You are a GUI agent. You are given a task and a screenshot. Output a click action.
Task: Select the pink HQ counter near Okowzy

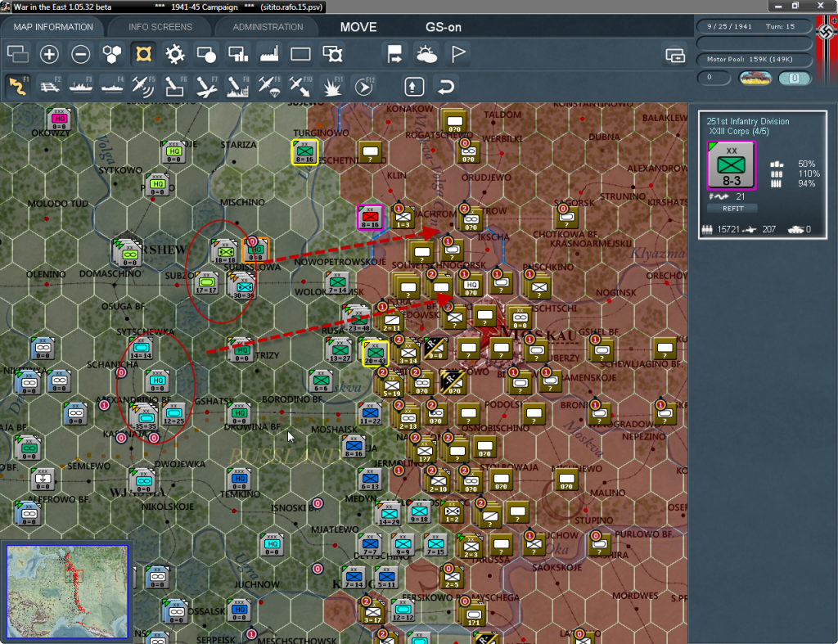tap(59, 119)
